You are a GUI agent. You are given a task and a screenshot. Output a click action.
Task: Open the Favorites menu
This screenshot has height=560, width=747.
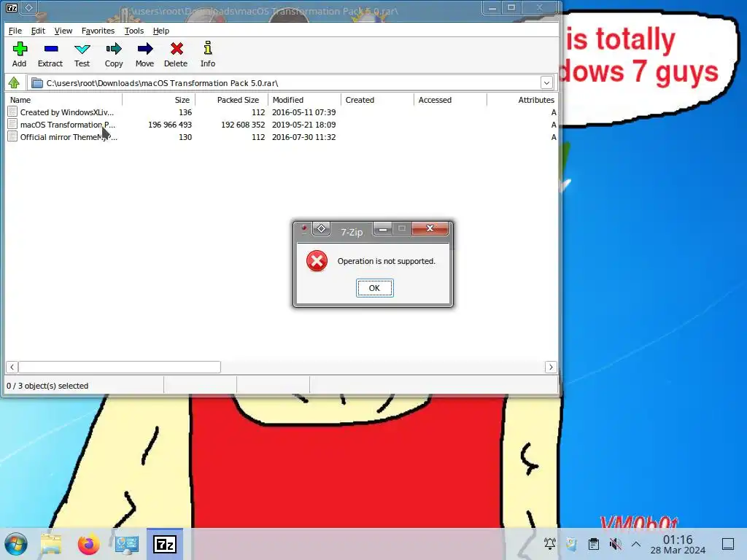[98, 31]
